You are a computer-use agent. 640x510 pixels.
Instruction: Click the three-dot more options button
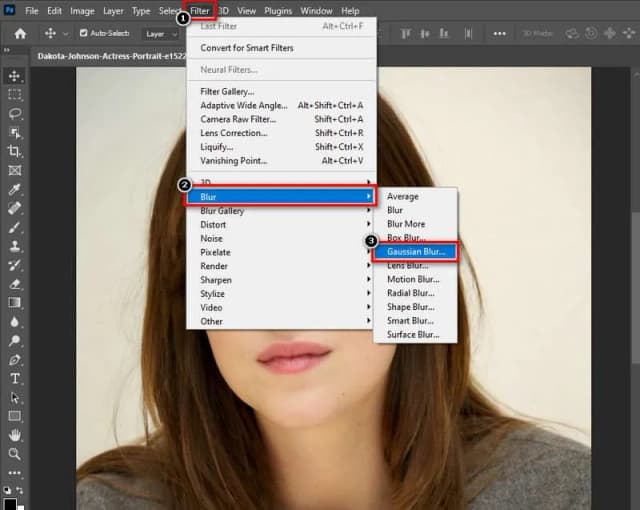tap(15, 473)
